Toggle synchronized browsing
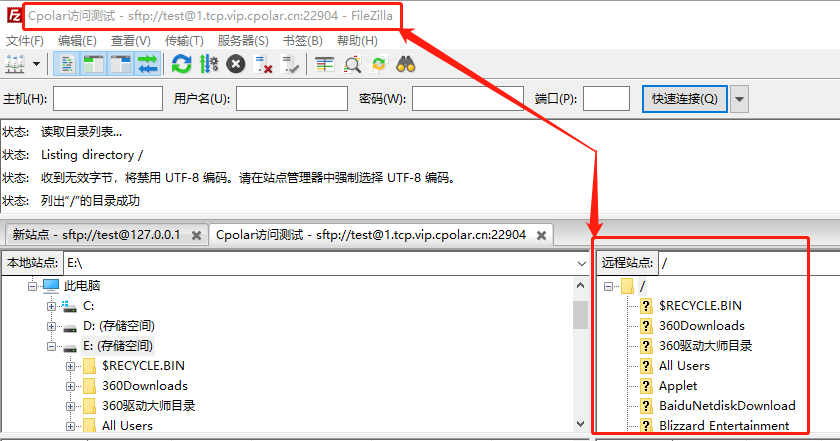The width and height of the screenshot is (840, 441). click(379, 65)
